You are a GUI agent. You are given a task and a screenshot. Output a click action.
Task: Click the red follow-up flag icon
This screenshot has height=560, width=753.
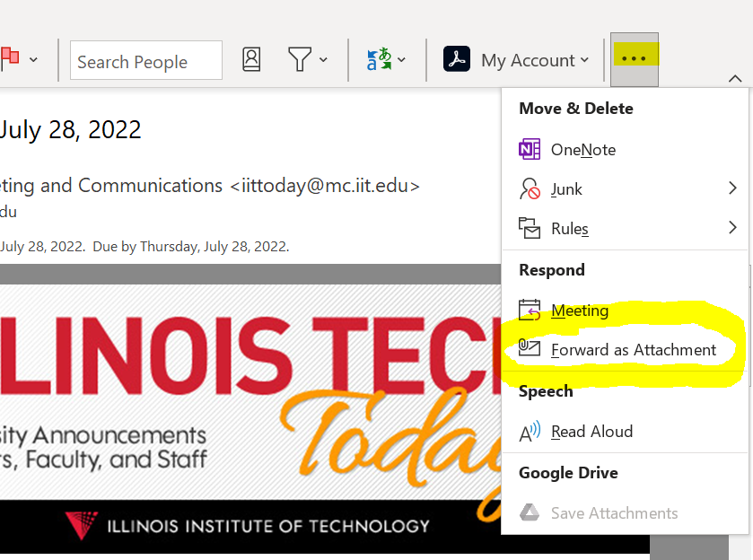(x=10, y=60)
